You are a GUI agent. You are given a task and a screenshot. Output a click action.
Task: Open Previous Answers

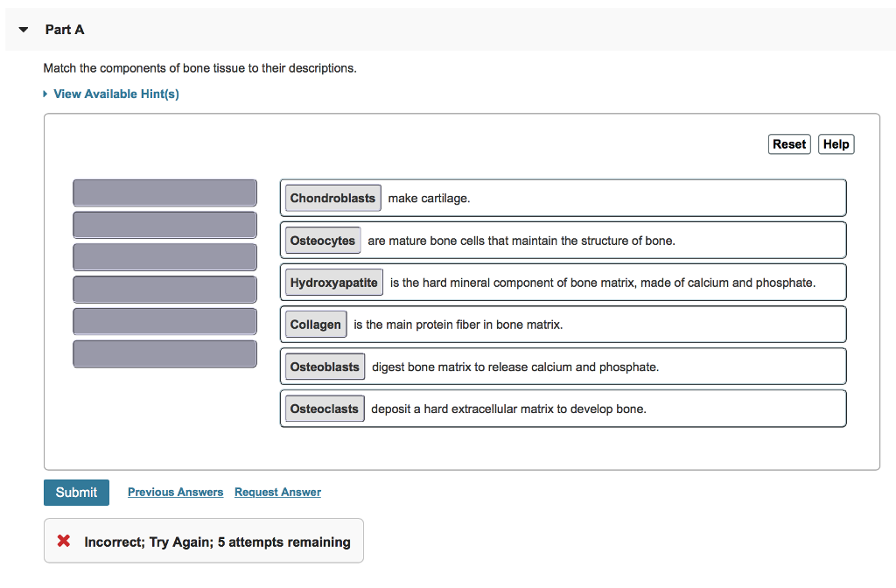[175, 492]
